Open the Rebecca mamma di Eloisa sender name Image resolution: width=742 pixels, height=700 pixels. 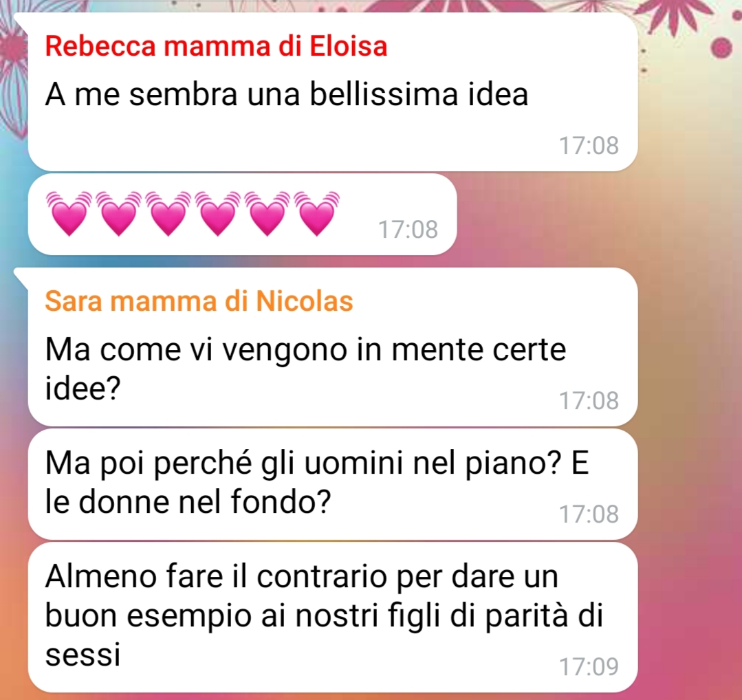point(216,46)
